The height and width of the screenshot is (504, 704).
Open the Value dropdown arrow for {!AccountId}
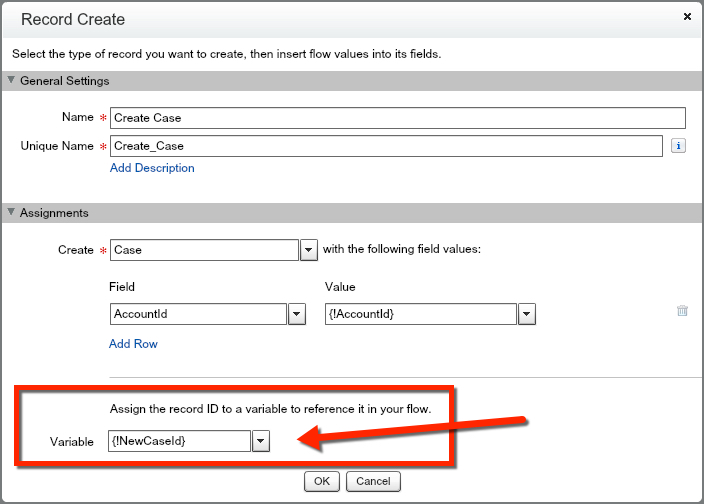[527, 314]
